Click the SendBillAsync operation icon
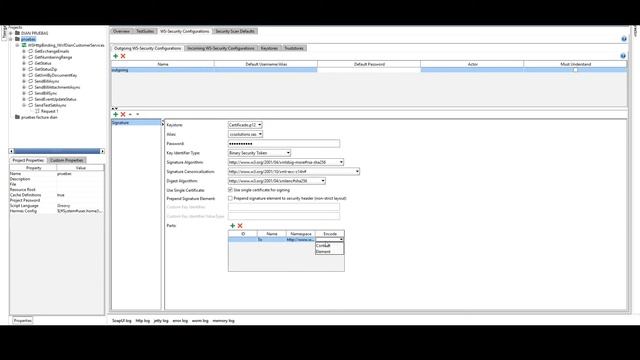The height and width of the screenshot is (360, 640). pos(31,81)
